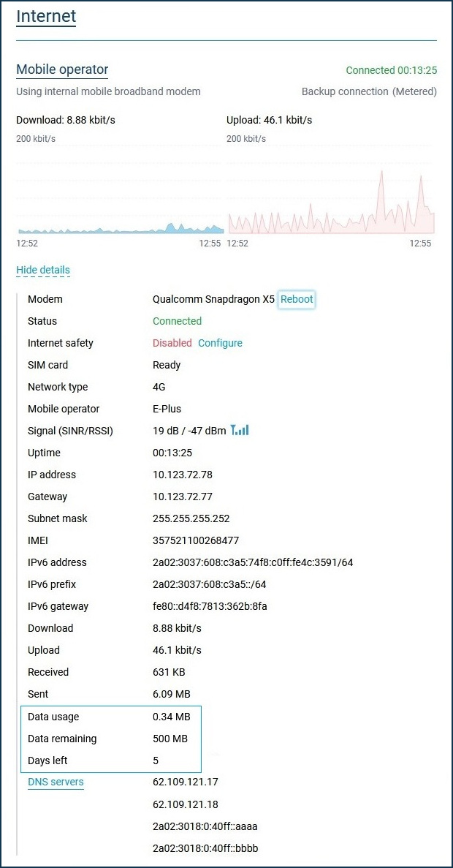Click the Download: 8.88 kbit/s graph label
Viewport: 453px width, 868px height.
[x=66, y=120]
